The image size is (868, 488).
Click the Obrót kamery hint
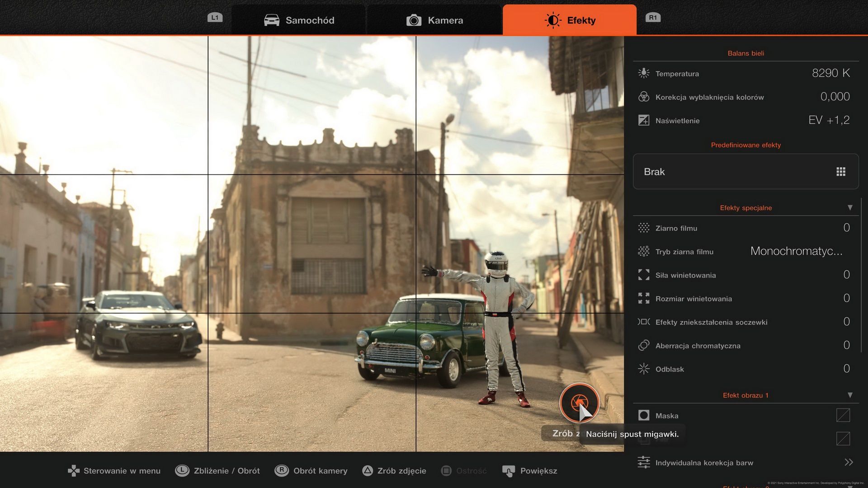[x=311, y=471]
